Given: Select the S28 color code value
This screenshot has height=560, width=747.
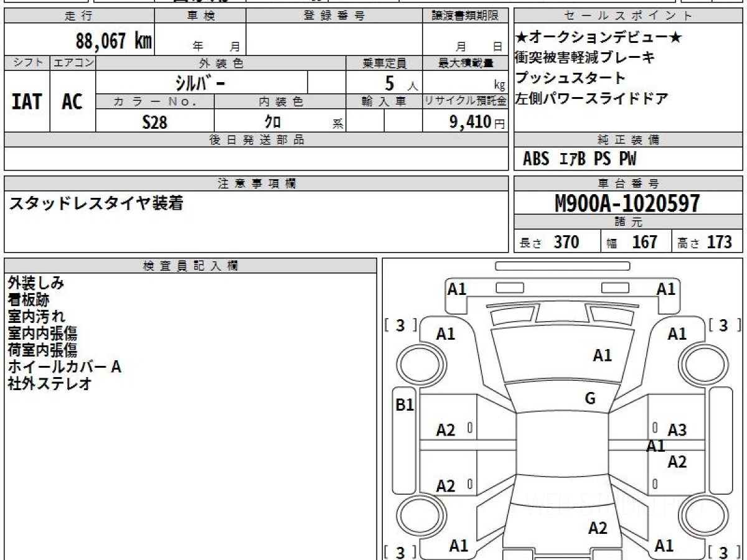Looking at the screenshot, I should [x=155, y=122].
